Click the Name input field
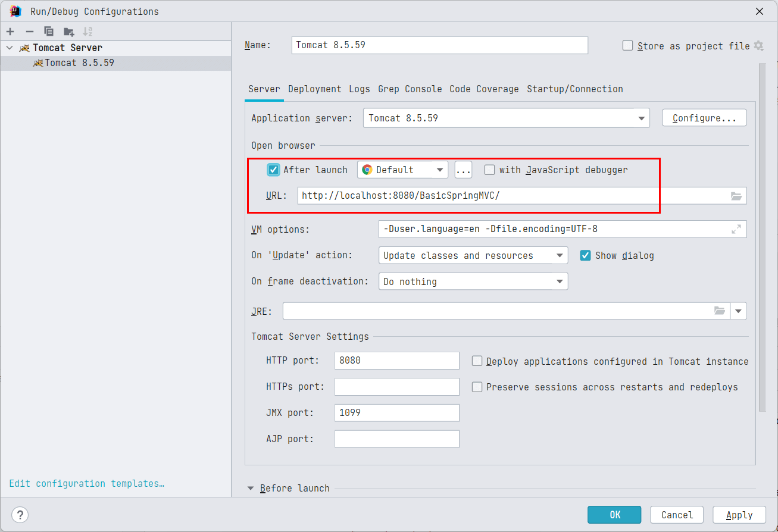This screenshot has width=778, height=532. 440,45
